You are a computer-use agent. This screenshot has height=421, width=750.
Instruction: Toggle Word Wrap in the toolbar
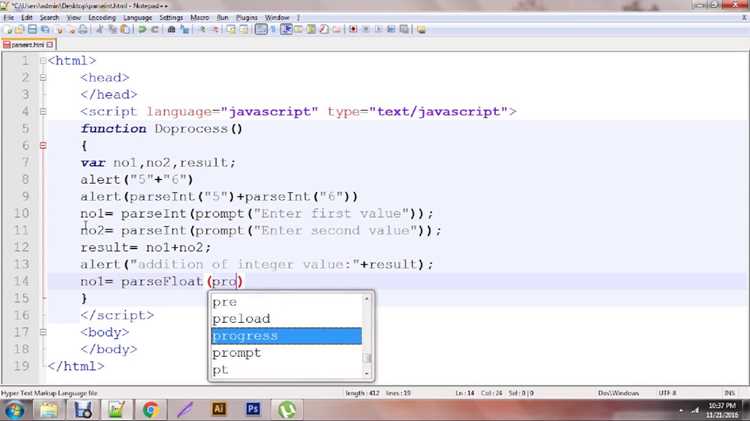pos(261,30)
